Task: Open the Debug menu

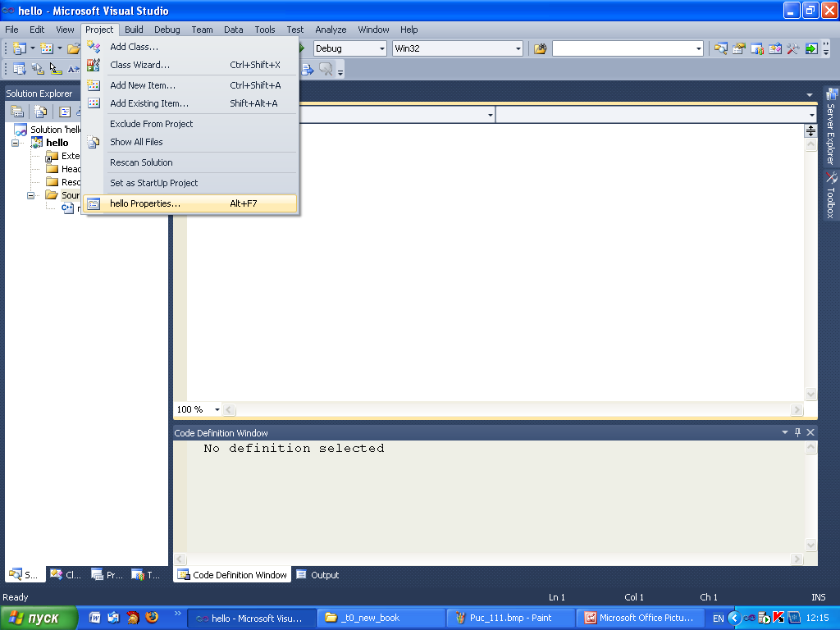Action: point(167,30)
